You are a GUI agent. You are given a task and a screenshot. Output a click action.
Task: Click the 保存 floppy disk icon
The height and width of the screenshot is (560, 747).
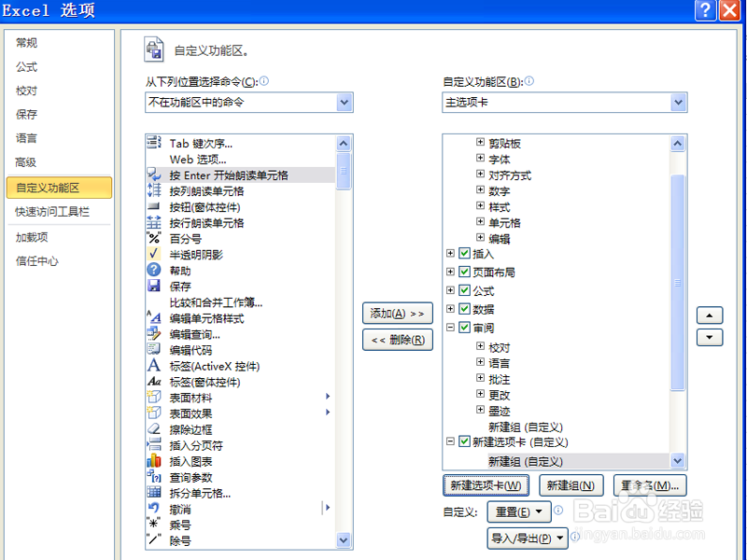(153, 286)
